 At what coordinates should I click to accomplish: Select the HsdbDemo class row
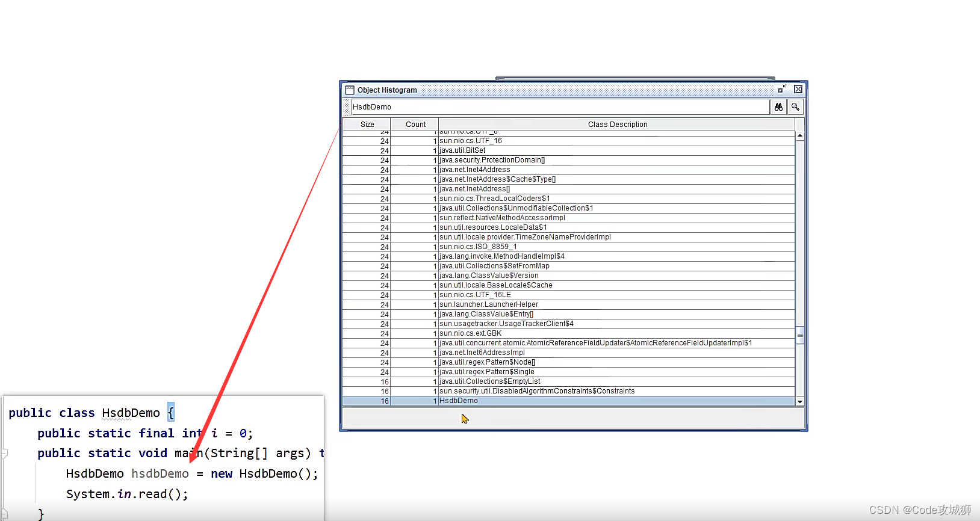(x=569, y=401)
